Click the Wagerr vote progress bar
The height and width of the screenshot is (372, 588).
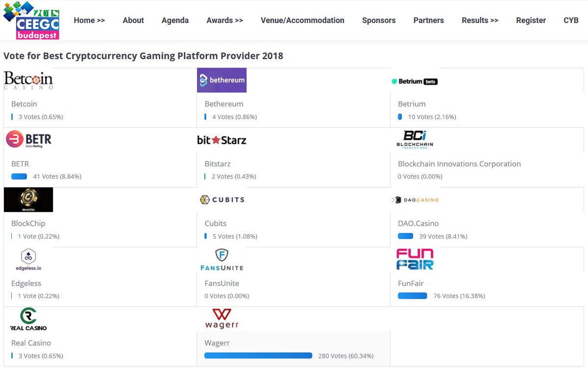[x=258, y=356]
